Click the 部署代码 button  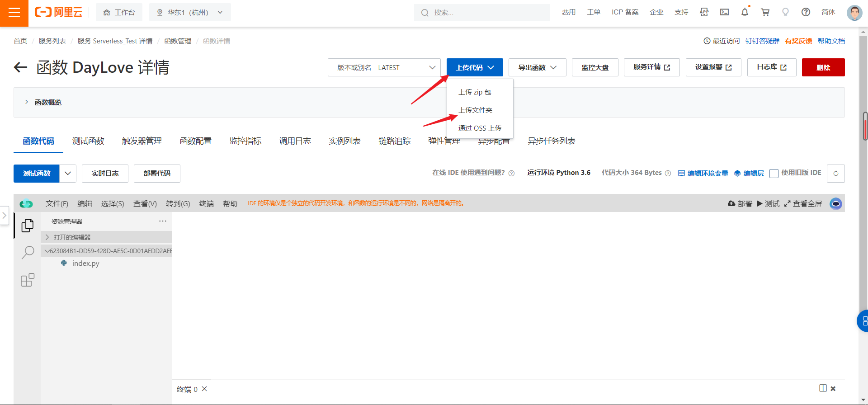[x=157, y=174]
